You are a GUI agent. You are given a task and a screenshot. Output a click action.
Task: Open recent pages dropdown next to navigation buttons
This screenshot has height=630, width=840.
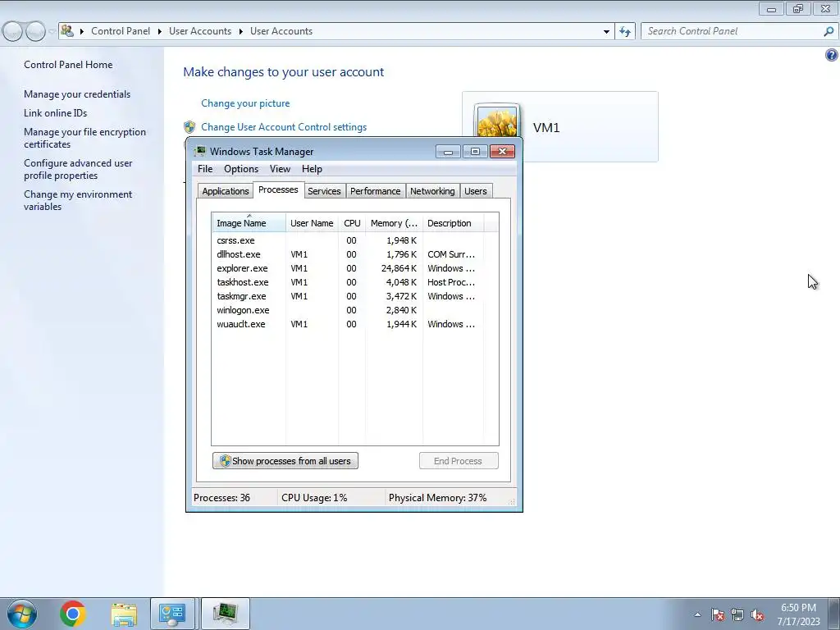[x=52, y=32]
